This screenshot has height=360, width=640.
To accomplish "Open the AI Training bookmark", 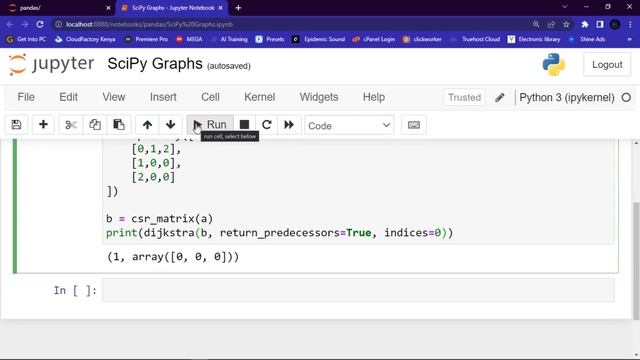I will [x=229, y=39].
